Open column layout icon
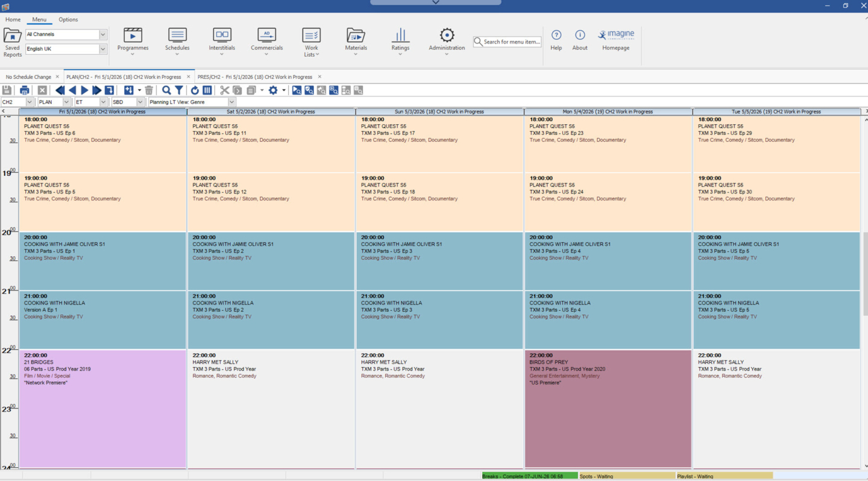 click(x=207, y=90)
